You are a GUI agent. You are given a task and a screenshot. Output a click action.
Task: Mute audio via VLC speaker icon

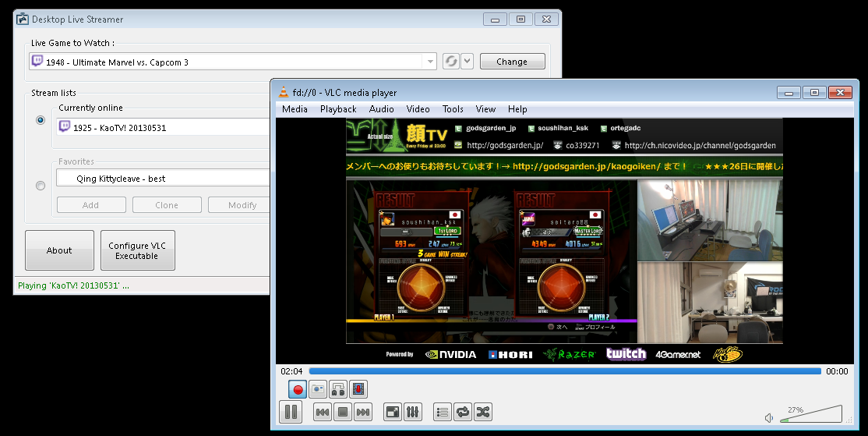pyautogui.click(x=769, y=418)
